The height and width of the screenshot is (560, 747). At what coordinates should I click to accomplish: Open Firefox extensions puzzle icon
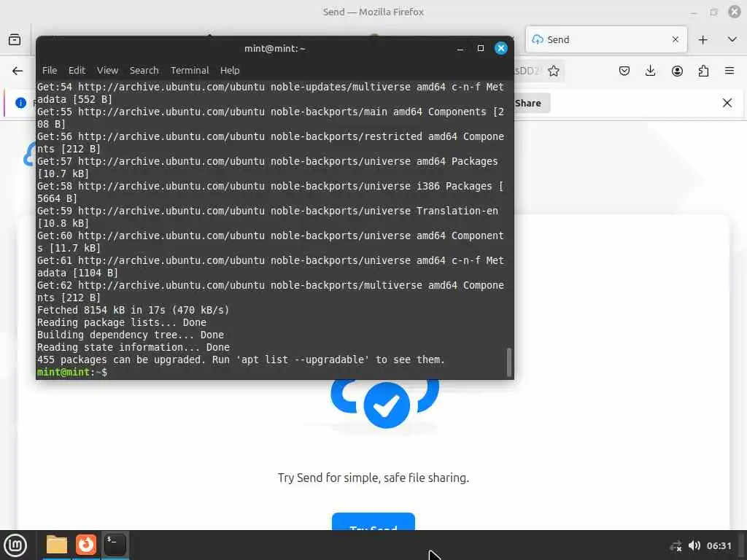coord(703,71)
